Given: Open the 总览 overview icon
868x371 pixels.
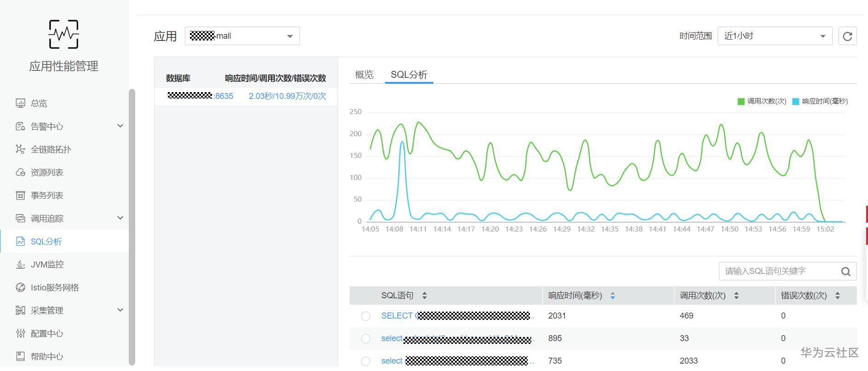Looking at the screenshot, I should [20, 103].
